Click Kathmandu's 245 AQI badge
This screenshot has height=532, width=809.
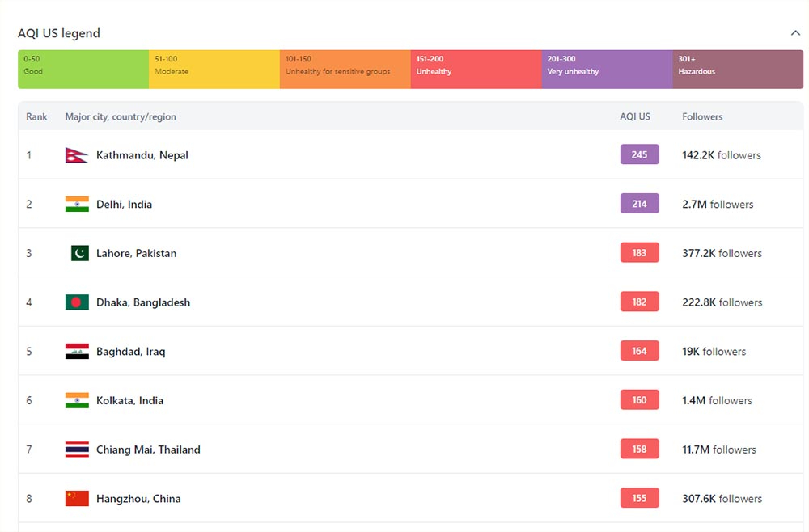[x=639, y=154]
